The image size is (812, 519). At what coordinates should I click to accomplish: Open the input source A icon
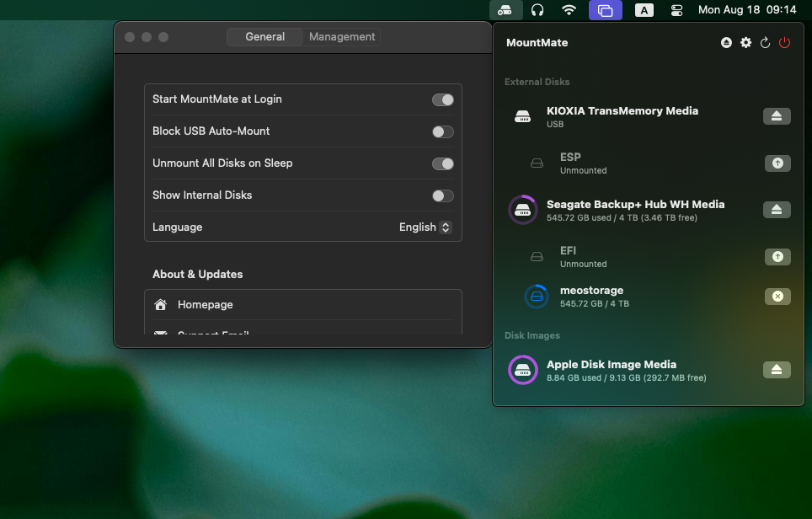[644, 10]
